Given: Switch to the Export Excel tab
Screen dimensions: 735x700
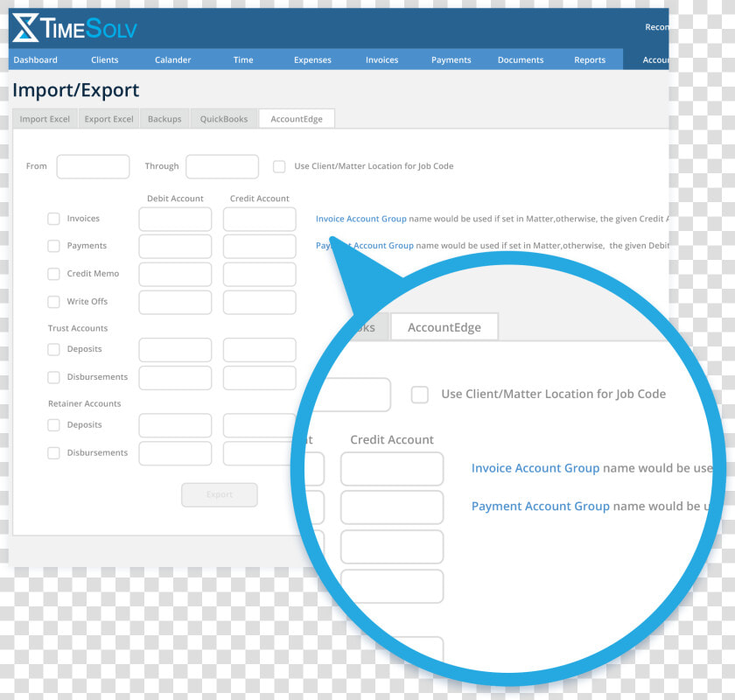Looking at the screenshot, I should pyautogui.click(x=109, y=119).
